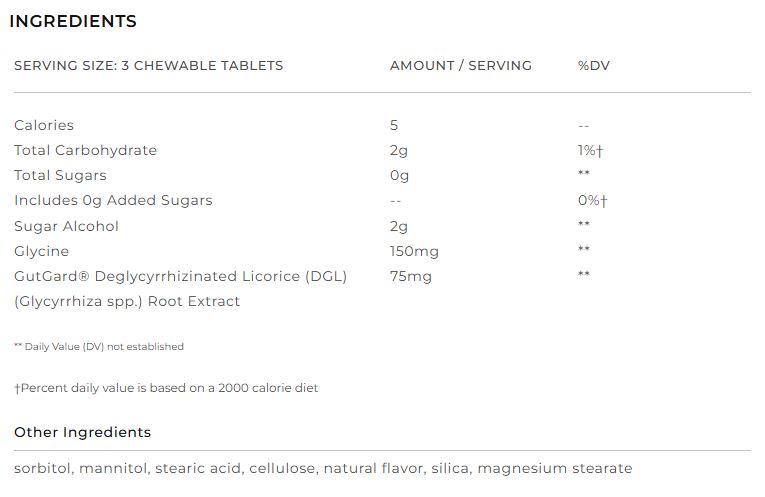Click the Total Carbohydrate label
The height and width of the screenshot is (497, 765).
click(x=85, y=150)
